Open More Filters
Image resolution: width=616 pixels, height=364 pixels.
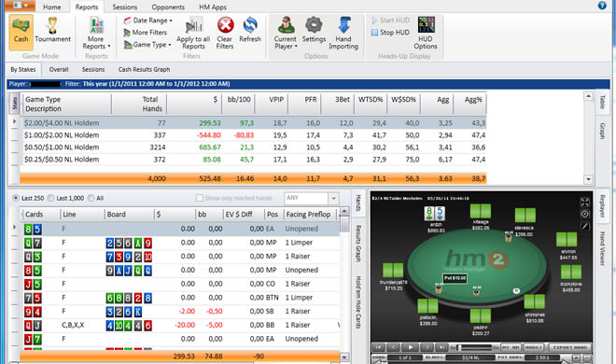tap(145, 33)
